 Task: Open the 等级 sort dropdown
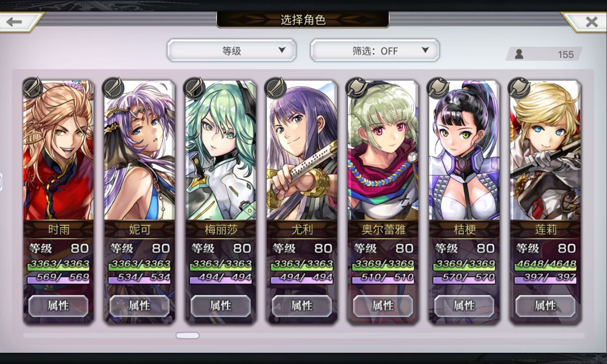point(232,51)
